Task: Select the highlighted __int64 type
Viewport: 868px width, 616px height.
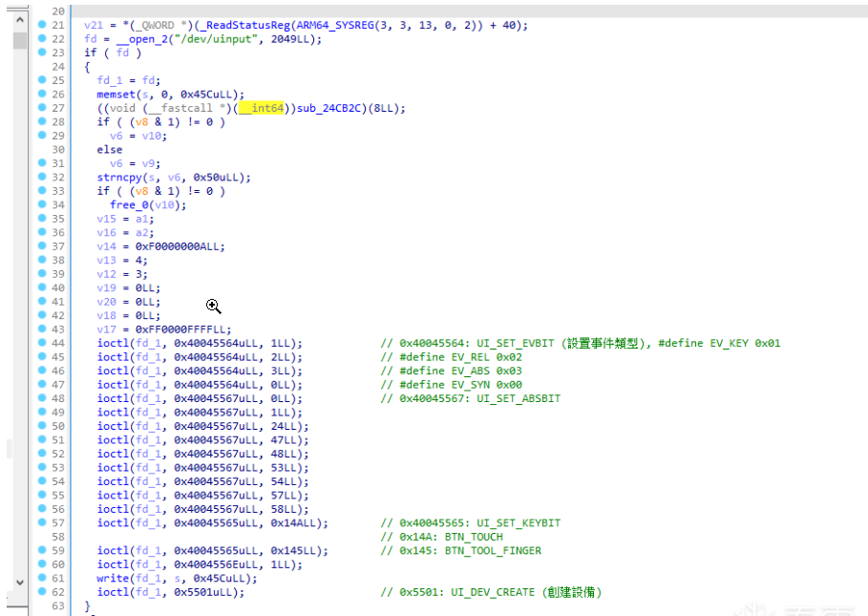Action: click(x=262, y=108)
